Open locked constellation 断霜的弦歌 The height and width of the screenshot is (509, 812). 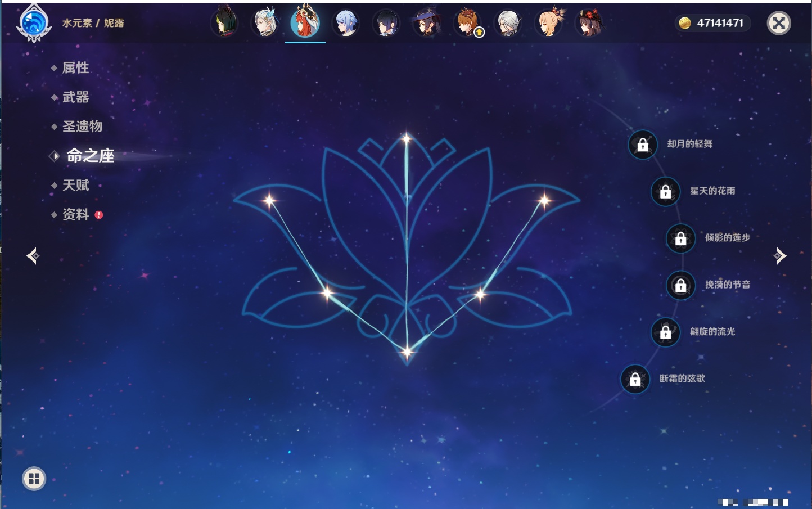tap(635, 379)
